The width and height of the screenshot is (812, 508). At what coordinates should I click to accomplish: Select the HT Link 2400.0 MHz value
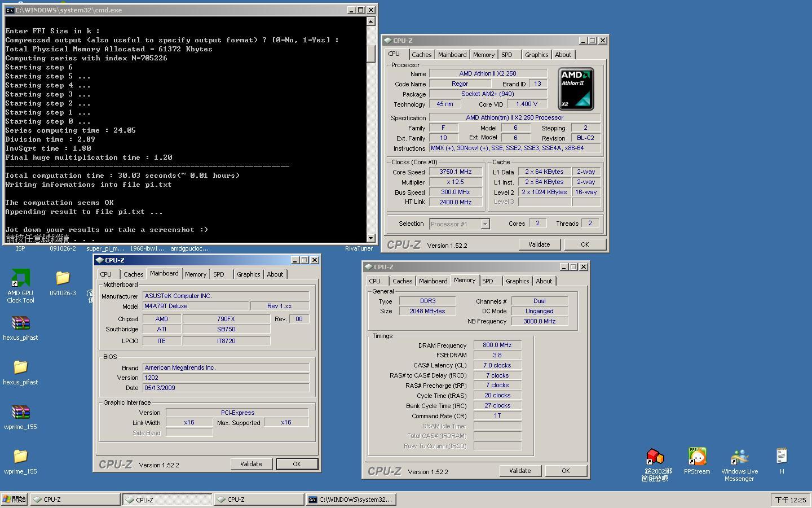pos(456,202)
